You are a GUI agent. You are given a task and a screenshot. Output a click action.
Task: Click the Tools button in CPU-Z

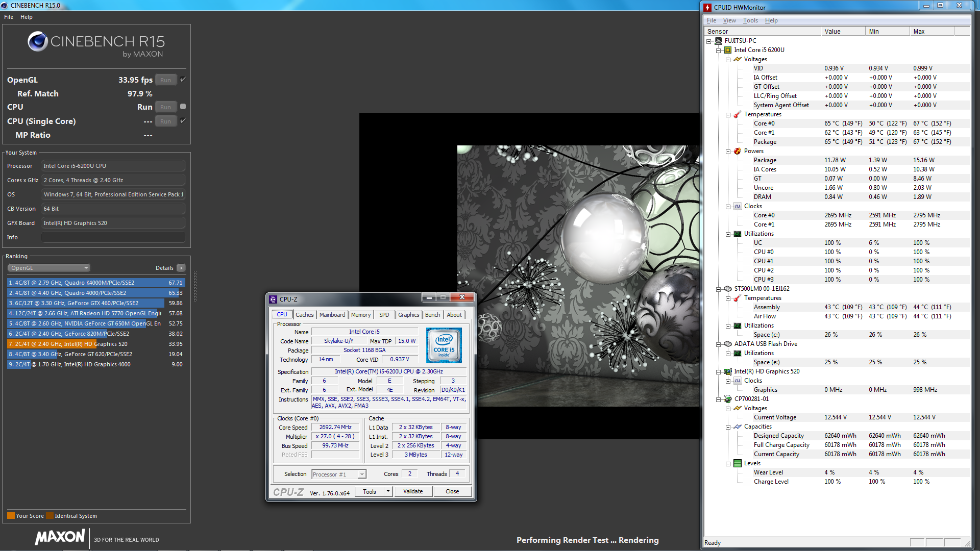pyautogui.click(x=370, y=491)
